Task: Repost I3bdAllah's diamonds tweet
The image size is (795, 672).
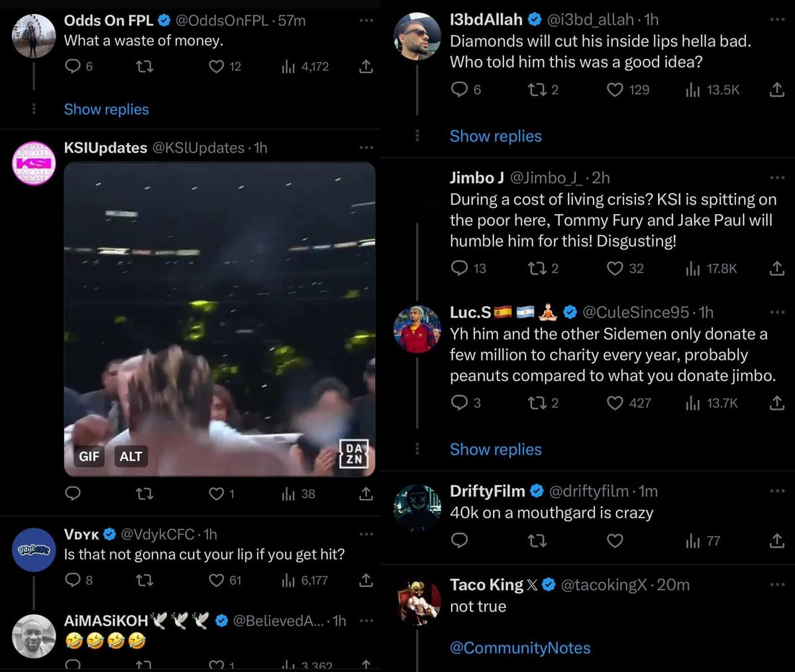Action: coord(537,89)
